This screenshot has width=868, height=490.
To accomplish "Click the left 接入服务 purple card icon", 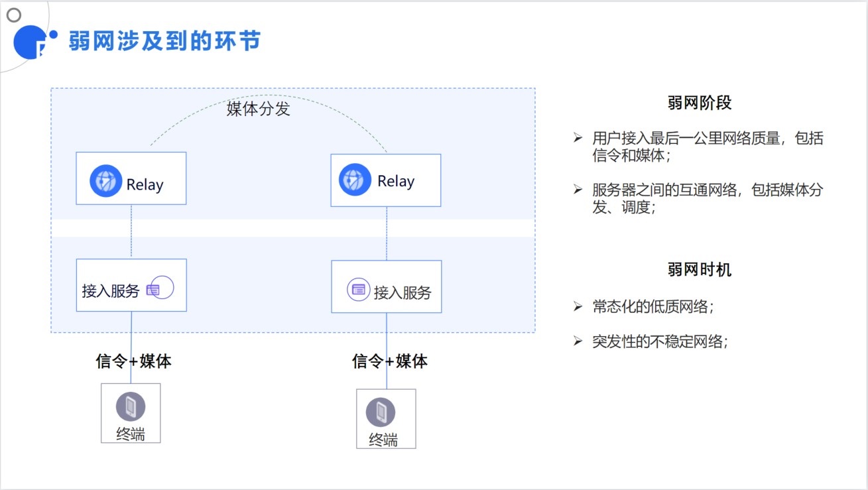I will (x=153, y=290).
